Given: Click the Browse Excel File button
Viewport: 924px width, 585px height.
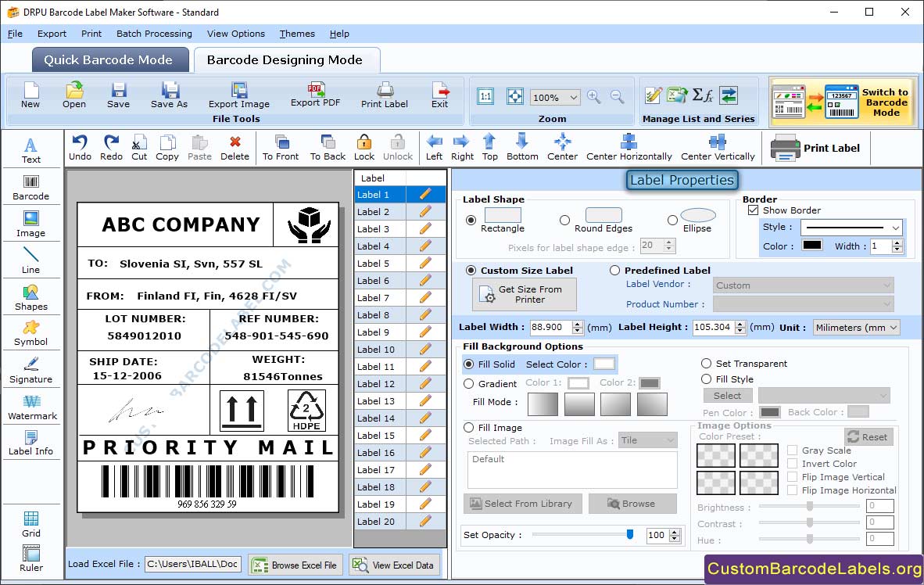Looking at the screenshot, I should (x=294, y=565).
